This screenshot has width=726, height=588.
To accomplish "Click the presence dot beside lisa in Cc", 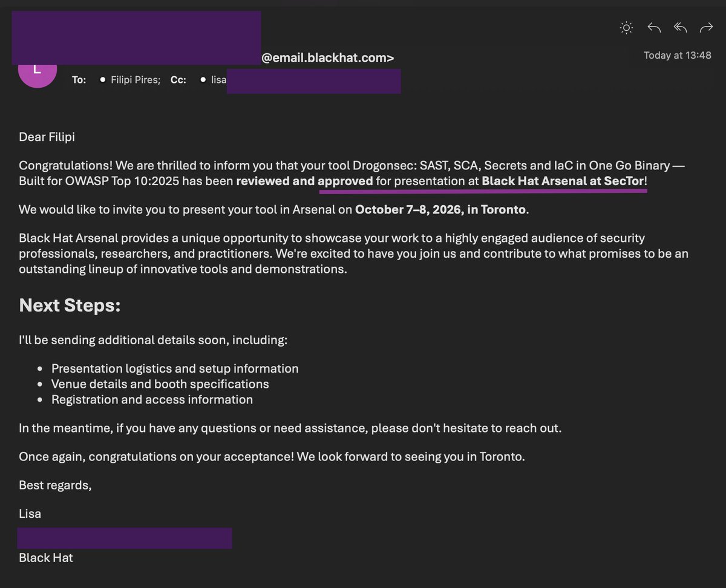I will pyautogui.click(x=203, y=80).
